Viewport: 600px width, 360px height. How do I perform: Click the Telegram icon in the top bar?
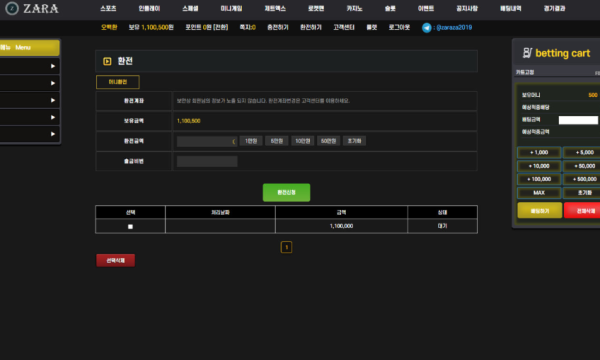coord(427,28)
